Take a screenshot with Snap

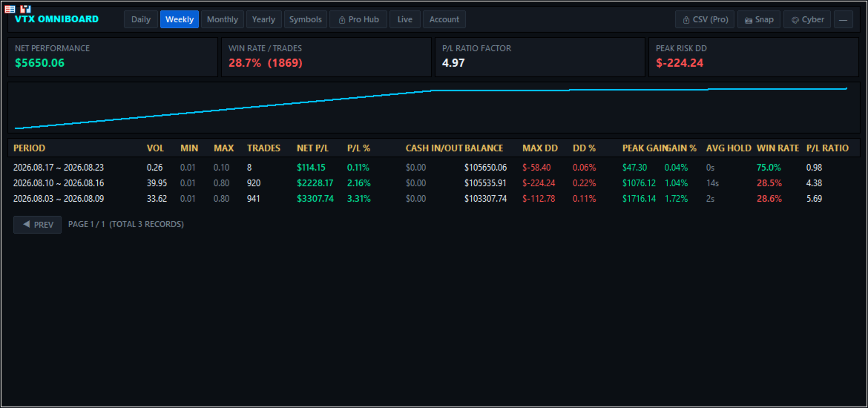pyautogui.click(x=759, y=19)
